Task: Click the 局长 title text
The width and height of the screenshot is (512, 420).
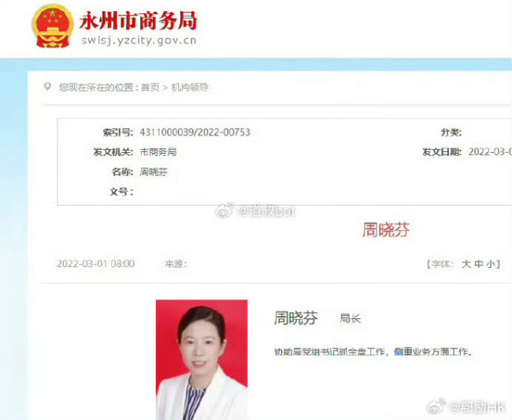Action: tap(351, 318)
